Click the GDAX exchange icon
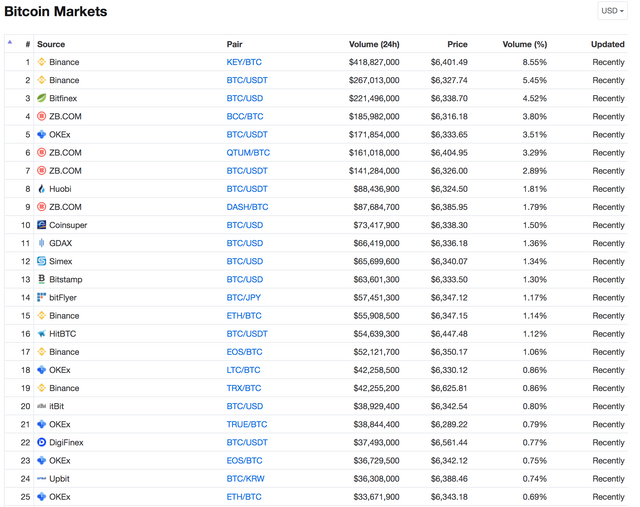Screen dimensions: 640x507 point(41,243)
